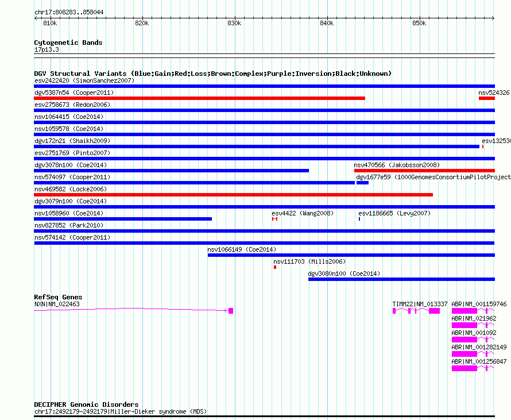This screenshot has height=420, width=511.
Task: Click the 830k position on the ruler
Action: [234, 23]
